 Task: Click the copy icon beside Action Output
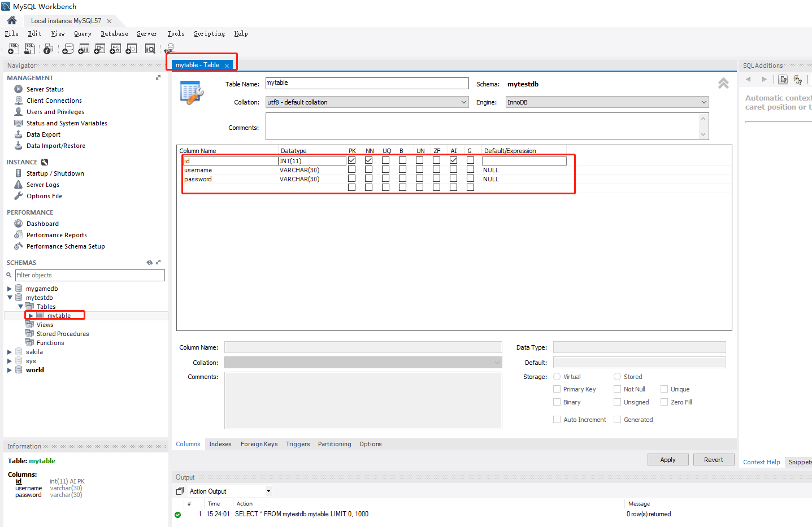pos(180,491)
